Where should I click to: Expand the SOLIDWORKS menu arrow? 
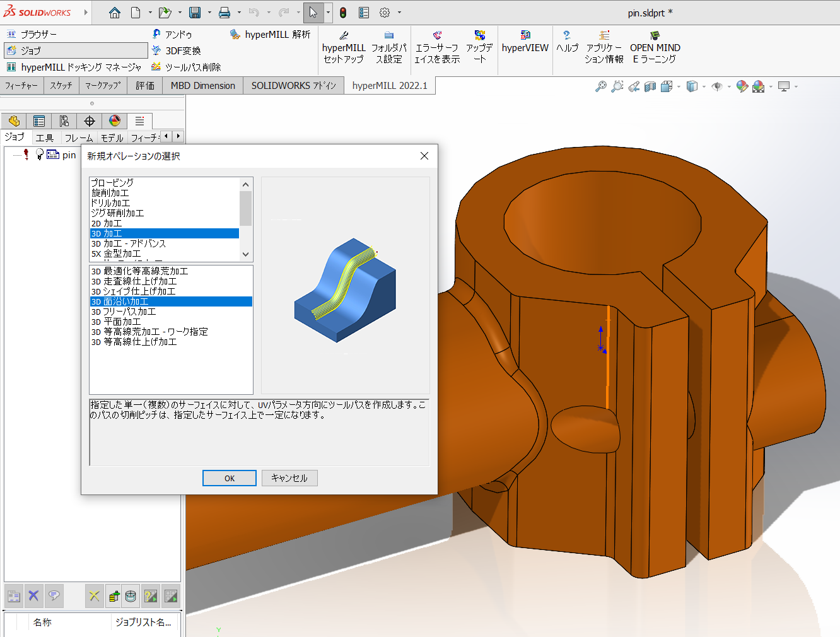pos(86,13)
